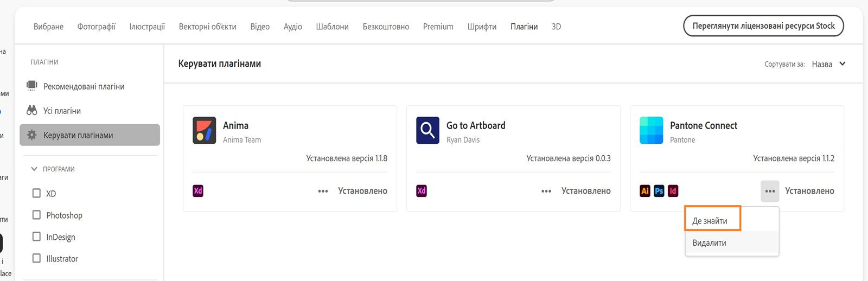Screen dimensions: 868x281
Task: Click Установлена версія 0.0.3 text
Action: 569,158
